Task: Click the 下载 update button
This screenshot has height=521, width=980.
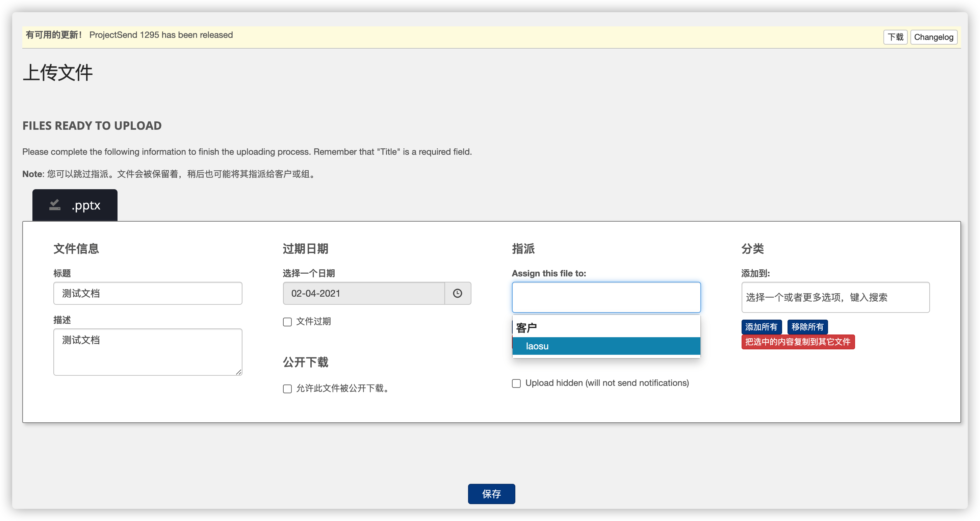Action: (895, 37)
